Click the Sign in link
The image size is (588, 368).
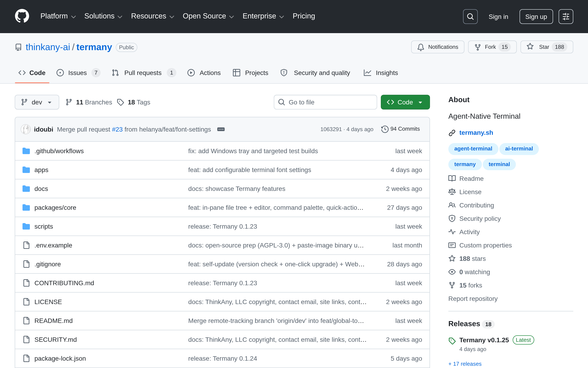pyautogui.click(x=498, y=17)
